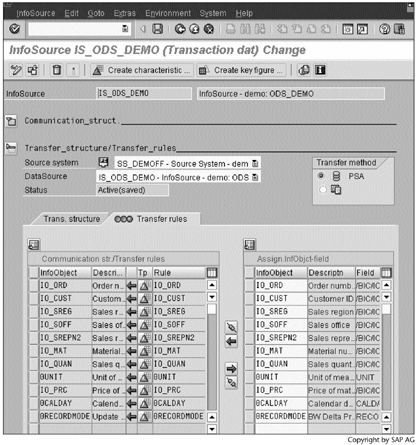Open the Extras menu
Viewport: 416px width, 445px height.
125,13
